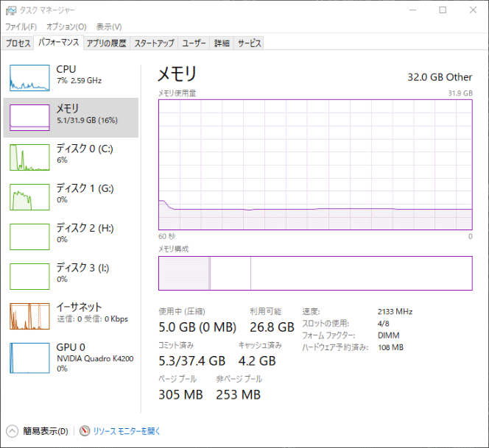Maximize the Task Manager window
The height and width of the screenshot is (448, 489).
[443, 10]
